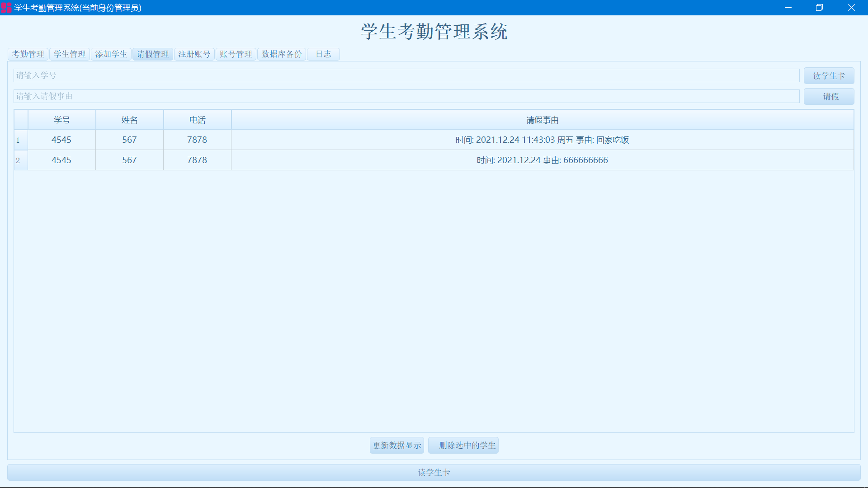Select the 注册账号 tab

coord(194,54)
